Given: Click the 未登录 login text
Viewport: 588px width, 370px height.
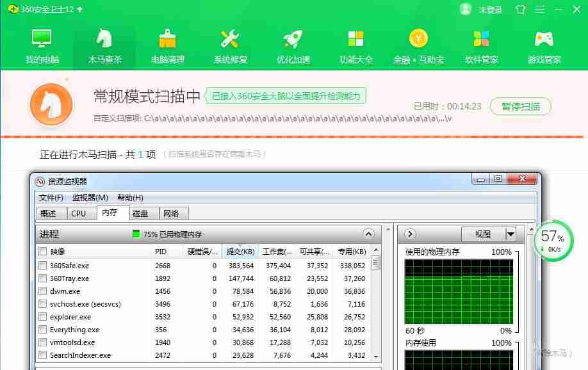Looking at the screenshot, I should (490, 10).
